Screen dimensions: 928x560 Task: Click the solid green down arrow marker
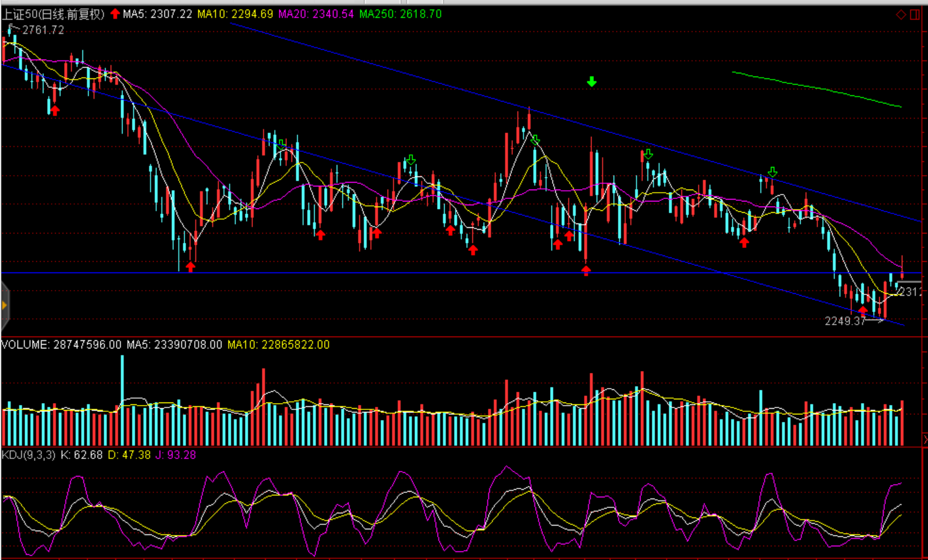(x=591, y=82)
